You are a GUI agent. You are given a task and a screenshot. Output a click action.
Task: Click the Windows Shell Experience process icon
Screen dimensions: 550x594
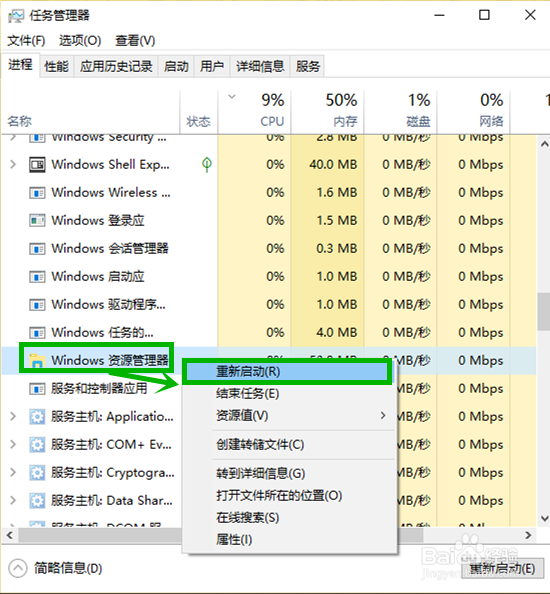click(37, 164)
